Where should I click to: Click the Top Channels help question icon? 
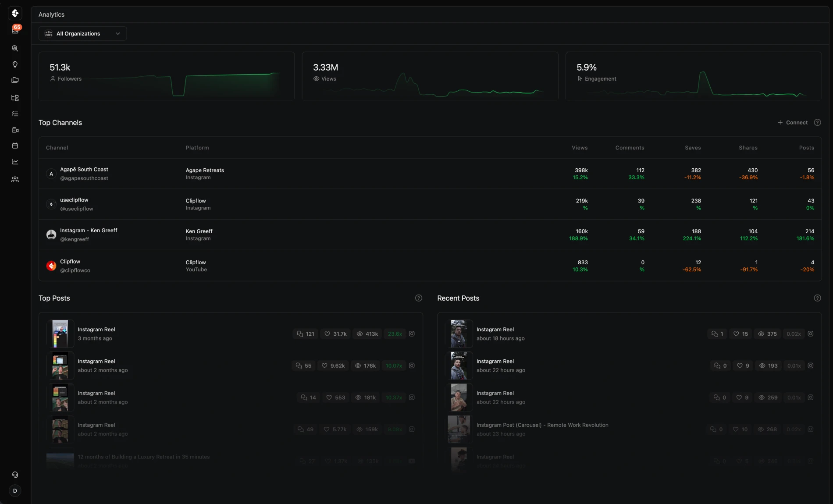(817, 123)
